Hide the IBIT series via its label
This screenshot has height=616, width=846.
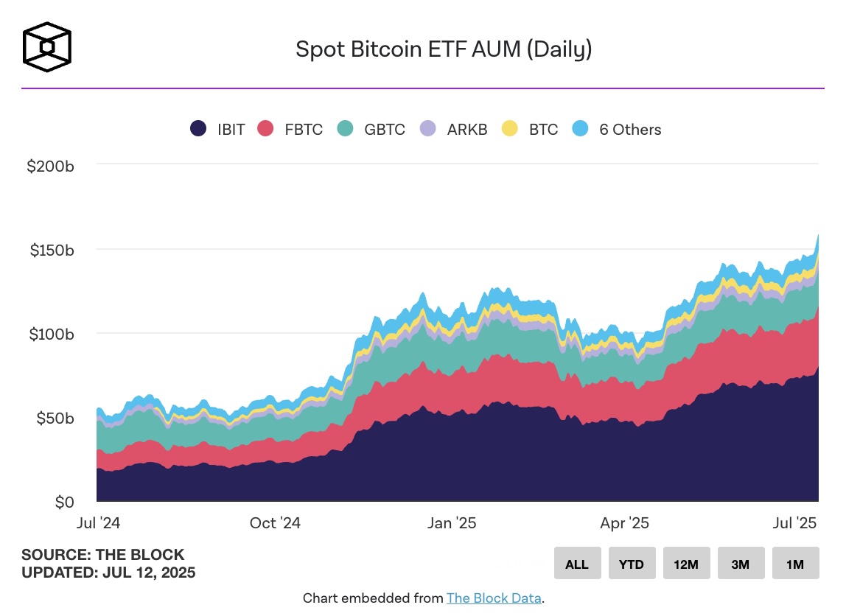click(231, 130)
